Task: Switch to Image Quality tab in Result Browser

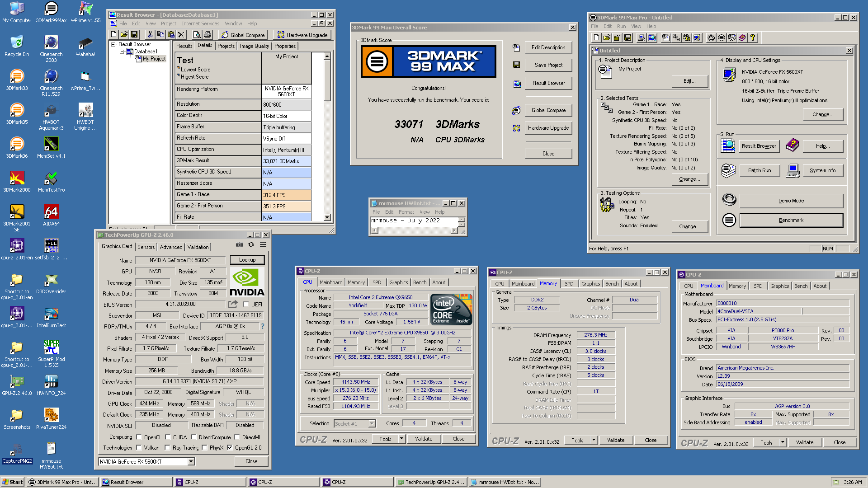Action: 254,46
